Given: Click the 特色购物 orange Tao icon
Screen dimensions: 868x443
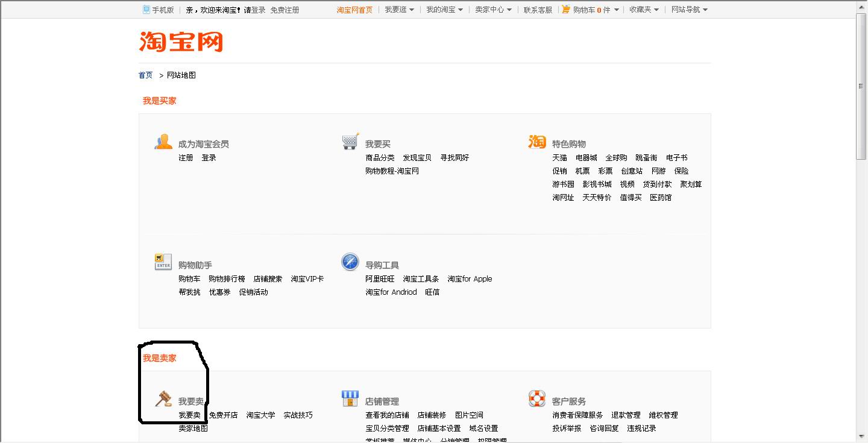Looking at the screenshot, I should coord(537,142).
